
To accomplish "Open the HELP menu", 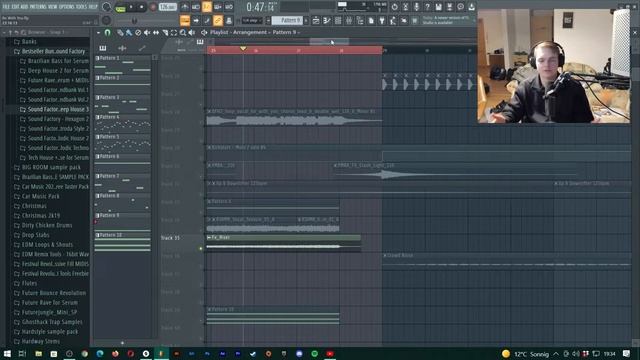I will click(93, 7).
